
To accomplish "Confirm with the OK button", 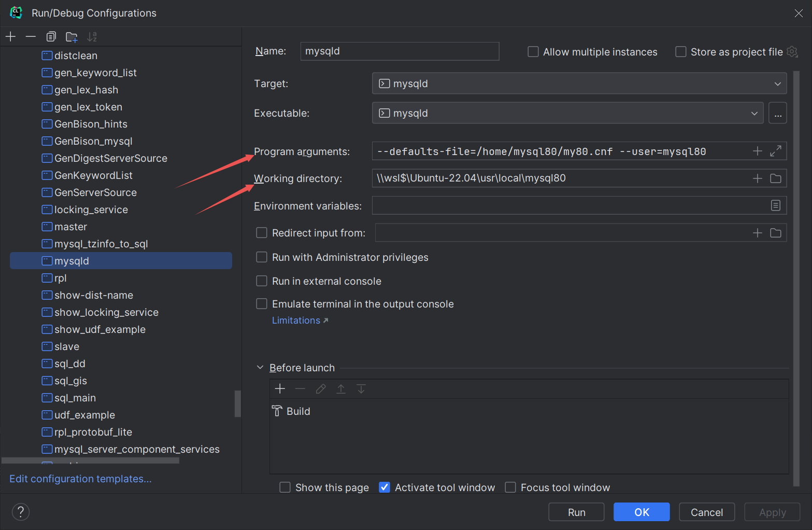I will [642, 512].
